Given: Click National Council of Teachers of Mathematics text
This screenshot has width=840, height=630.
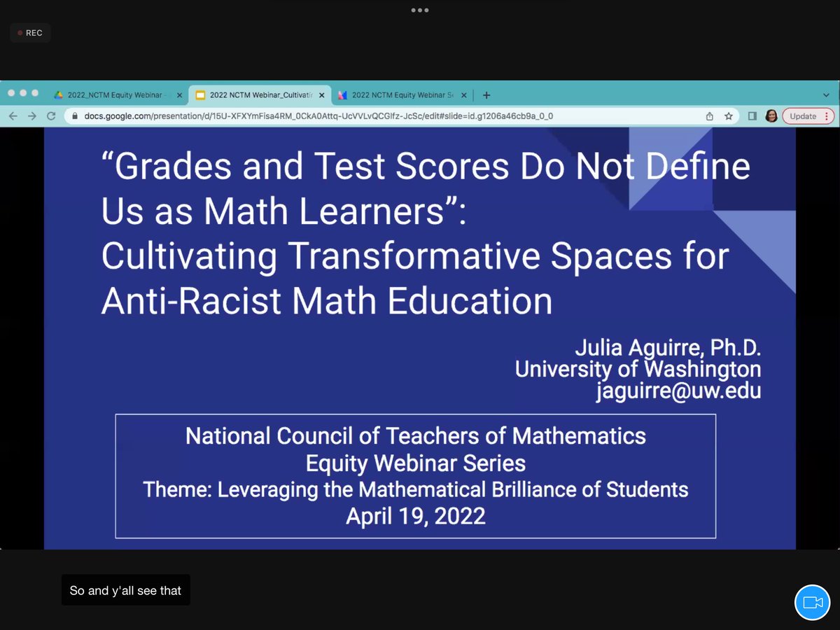Looking at the screenshot, I should pos(416,436).
